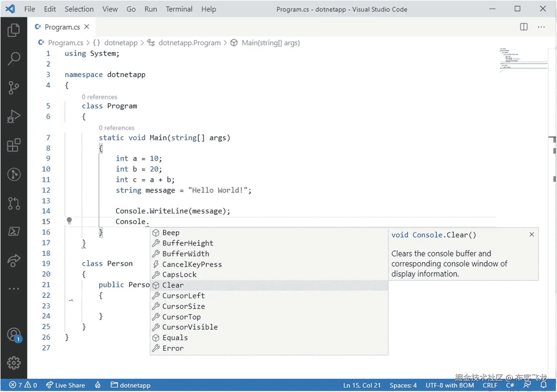The height and width of the screenshot is (392, 557).
Task: Click the flame icon in the status bar
Action: [x=98, y=385]
